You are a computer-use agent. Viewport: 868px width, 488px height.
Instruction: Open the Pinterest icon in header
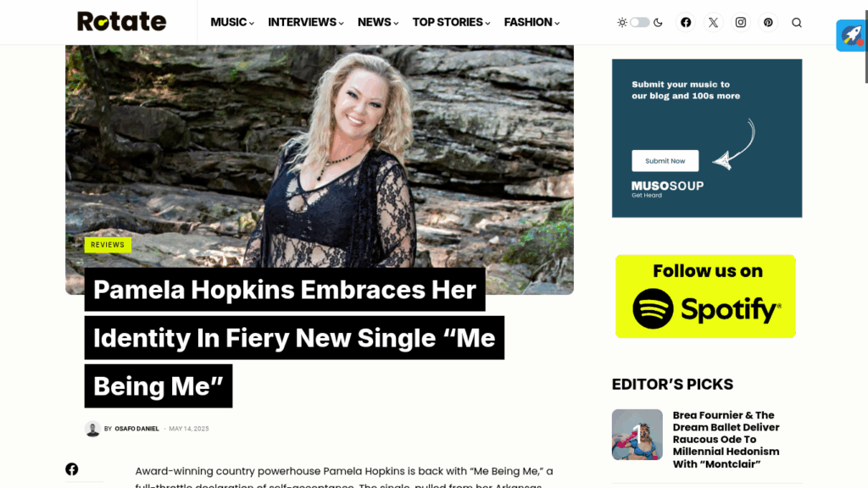point(768,23)
